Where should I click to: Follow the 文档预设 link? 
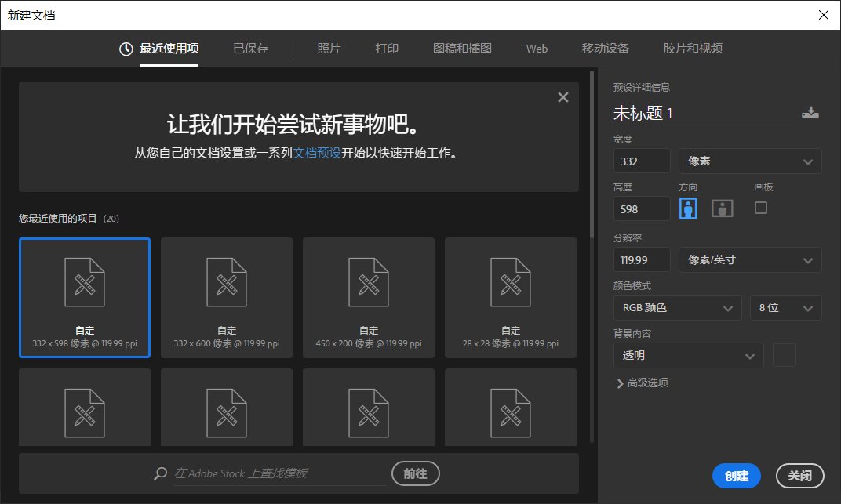317,154
